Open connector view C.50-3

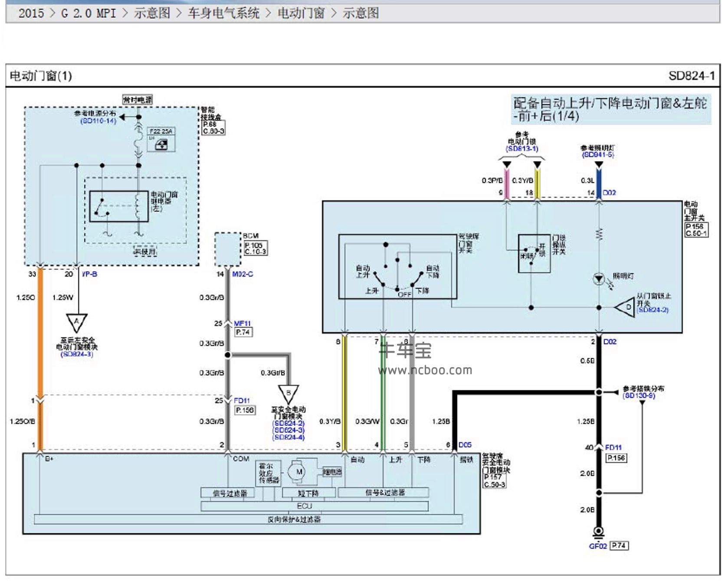494,484
